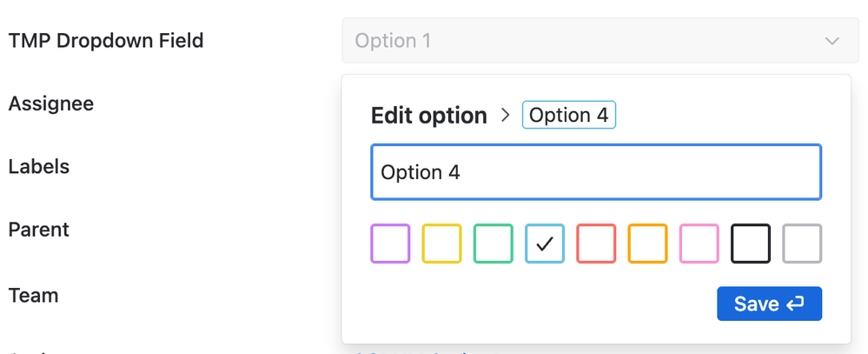Screen dimensions: 868x354
Task: Click the checked light-blue color swatch
Action: pos(545,244)
